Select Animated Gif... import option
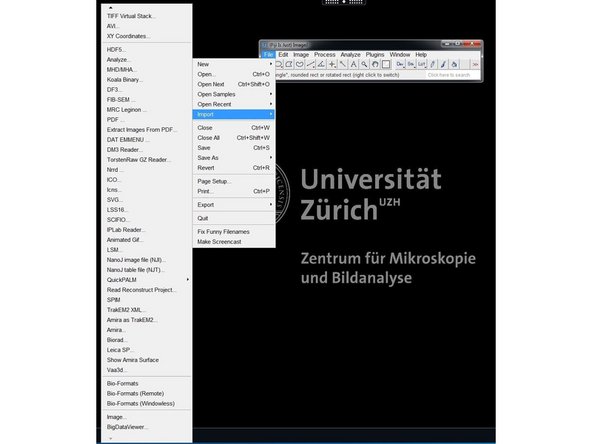The width and height of the screenshot is (592, 444). point(147,240)
